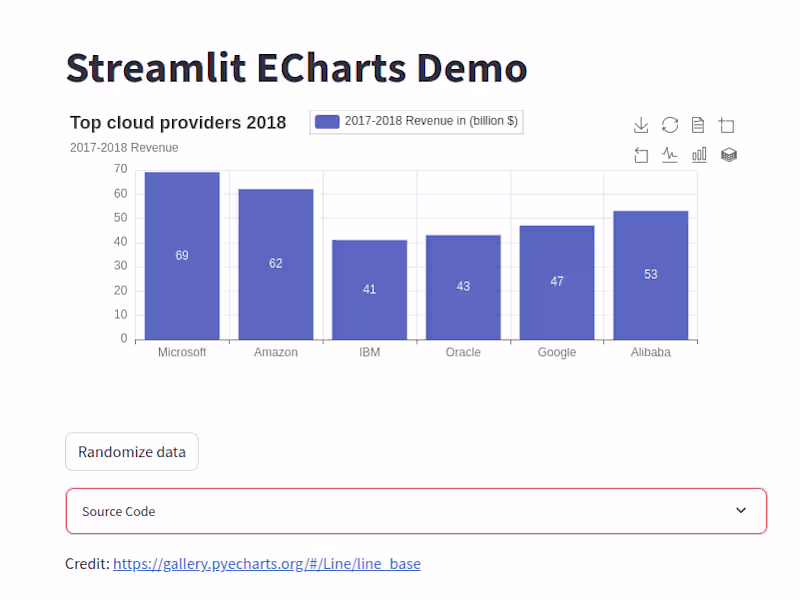
Task: Select the Oracle bar on the chart
Action: pos(463,286)
